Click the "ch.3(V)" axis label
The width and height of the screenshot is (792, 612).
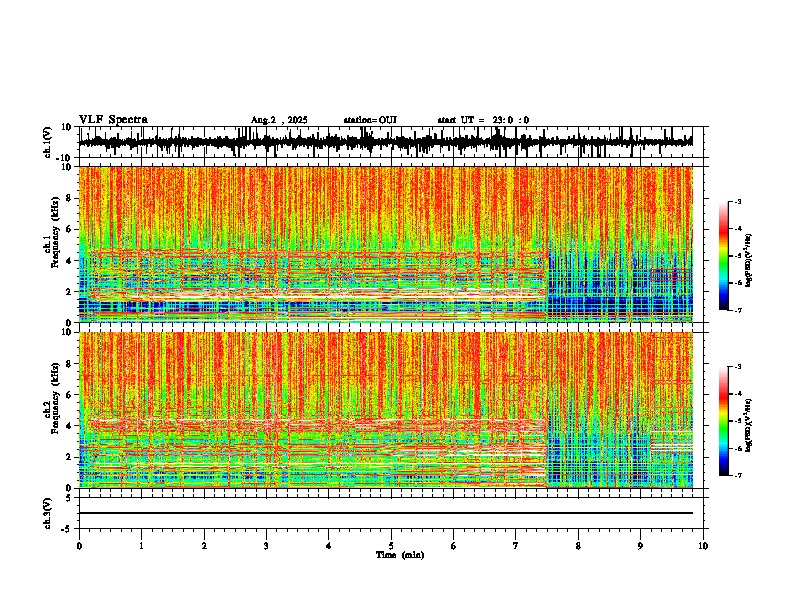point(48,513)
